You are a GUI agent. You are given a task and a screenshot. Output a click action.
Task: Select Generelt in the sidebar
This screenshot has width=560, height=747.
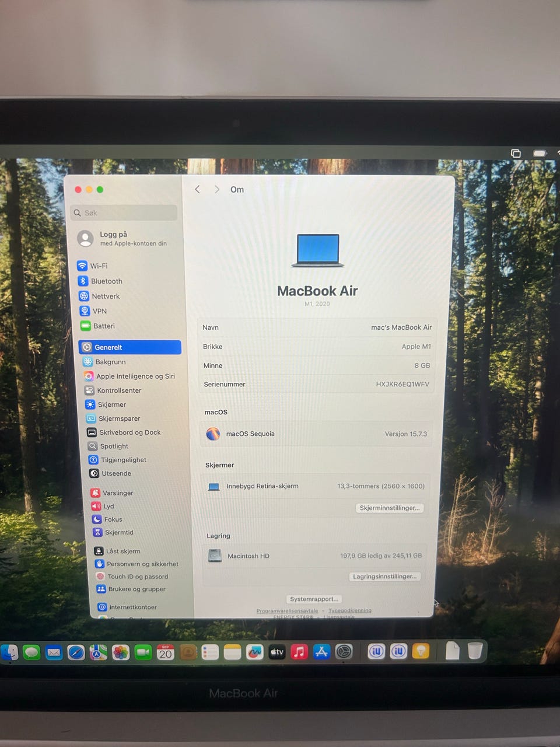[x=129, y=347]
